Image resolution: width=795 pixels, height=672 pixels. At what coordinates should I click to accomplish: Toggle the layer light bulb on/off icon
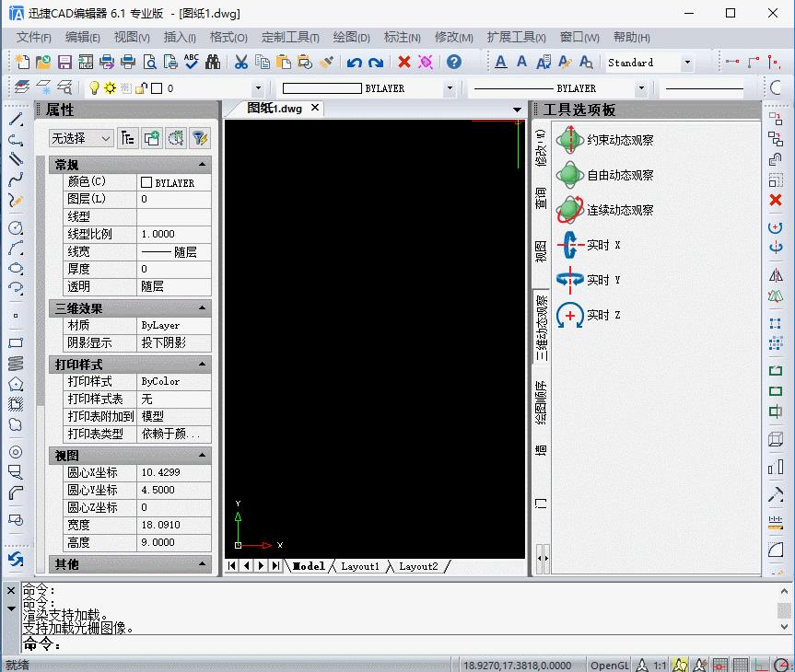pyautogui.click(x=94, y=88)
